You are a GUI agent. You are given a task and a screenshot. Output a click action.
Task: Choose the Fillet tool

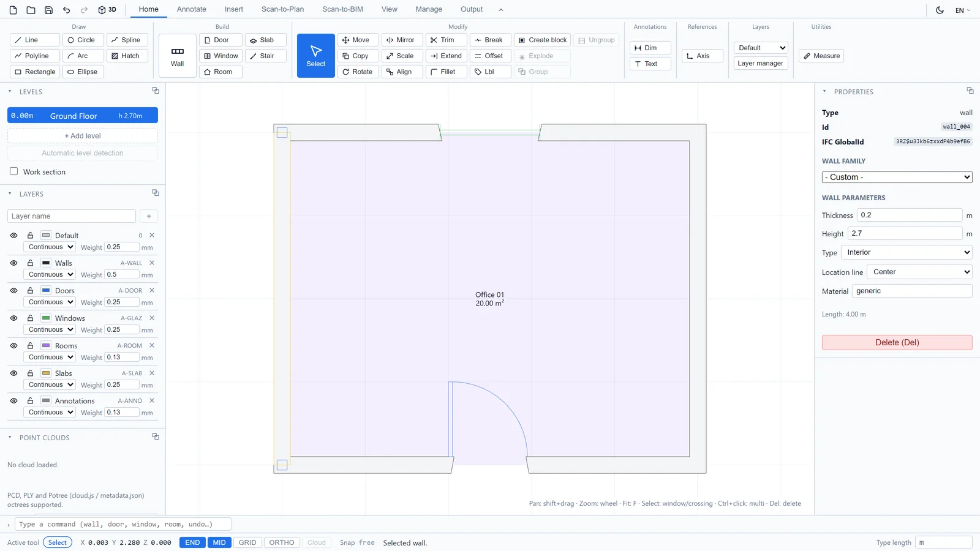coord(447,72)
